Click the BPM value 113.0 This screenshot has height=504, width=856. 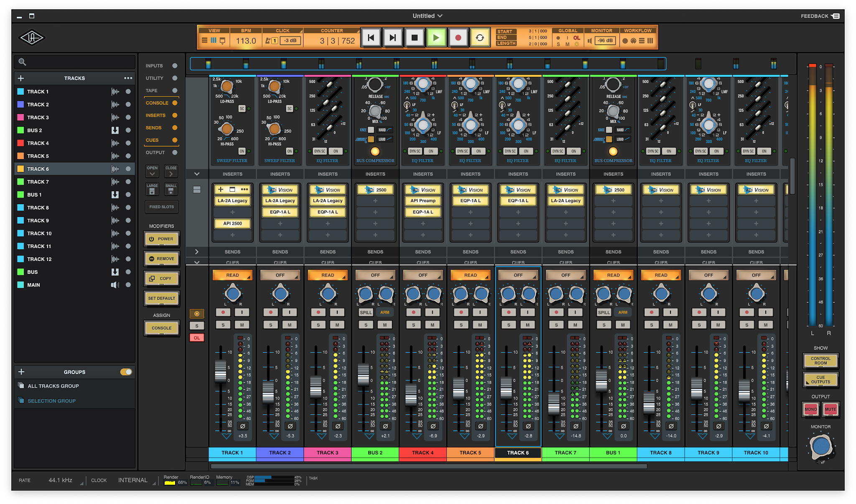(x=246, y=41)
